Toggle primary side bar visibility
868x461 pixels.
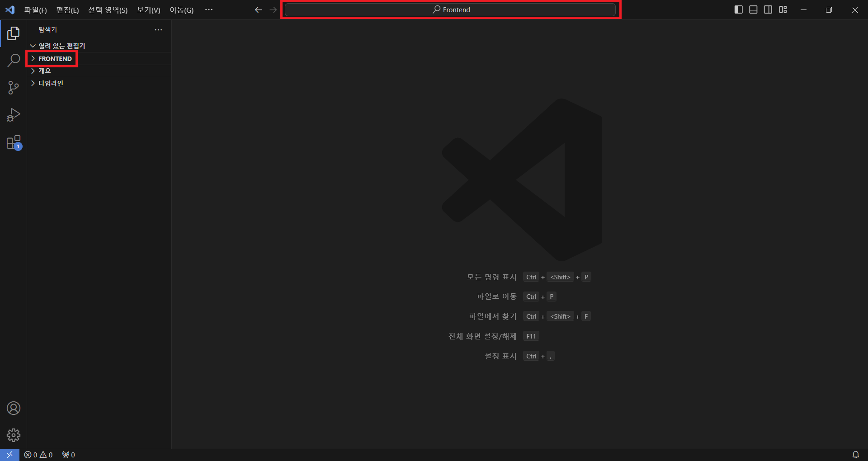738,9
